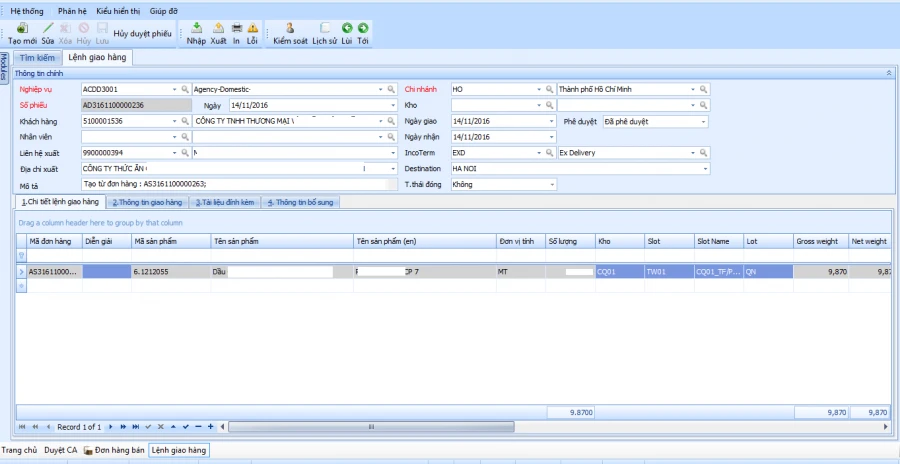
Task: Click the Hủy cancel icon
Action: point(84,28)
